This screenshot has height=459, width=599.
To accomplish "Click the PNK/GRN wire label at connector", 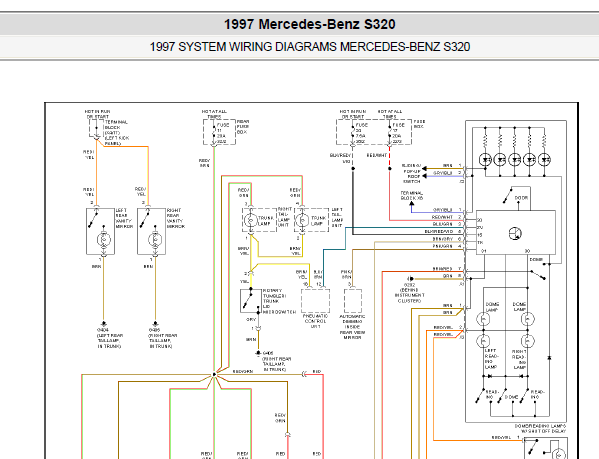I will coord(442,246).
